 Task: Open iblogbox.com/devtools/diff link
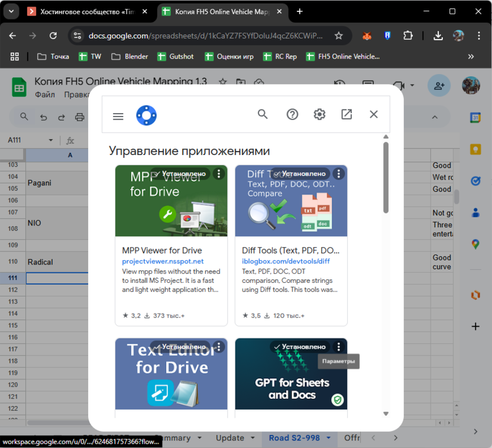click(x=286, y=261)
